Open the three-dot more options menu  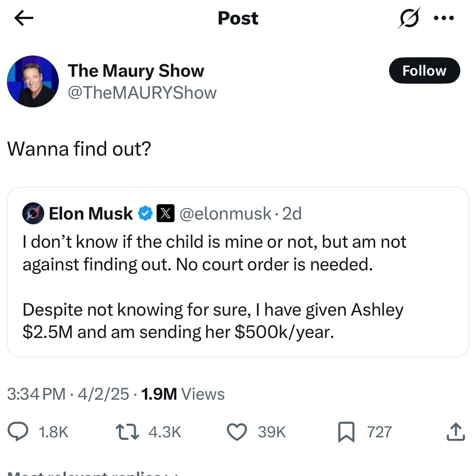point(444,18)
